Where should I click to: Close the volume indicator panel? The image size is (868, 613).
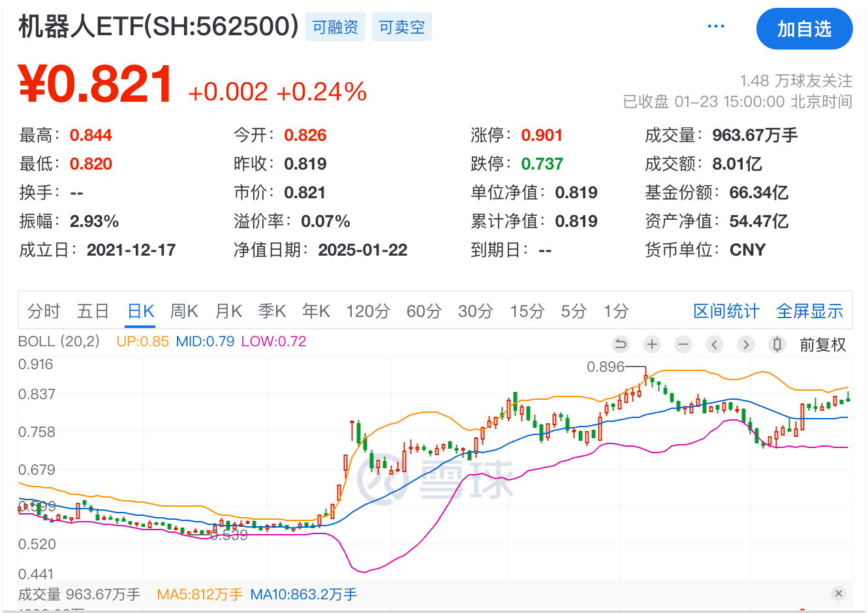839,593
